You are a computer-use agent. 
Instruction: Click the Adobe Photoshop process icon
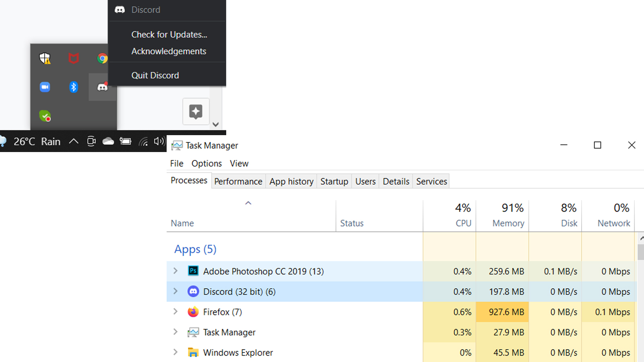193,271
